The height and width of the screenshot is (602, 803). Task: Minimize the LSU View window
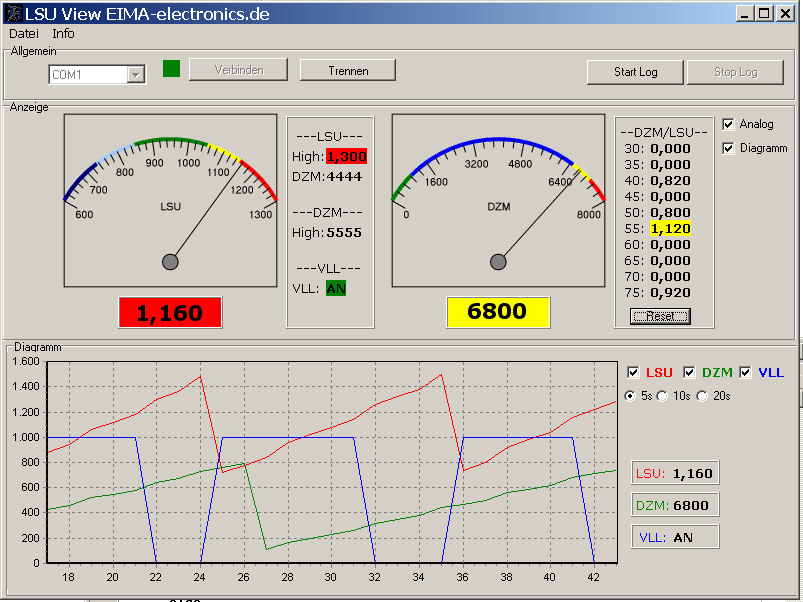click(745, 13)
